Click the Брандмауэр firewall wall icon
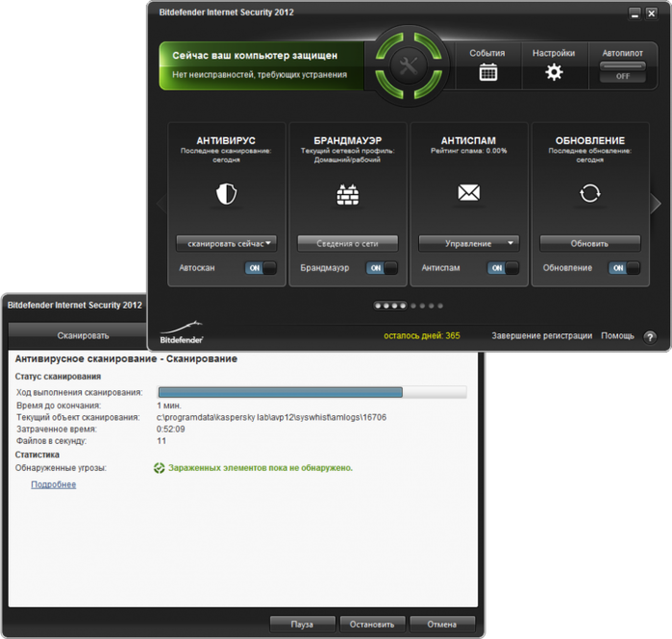 [348, 194]
